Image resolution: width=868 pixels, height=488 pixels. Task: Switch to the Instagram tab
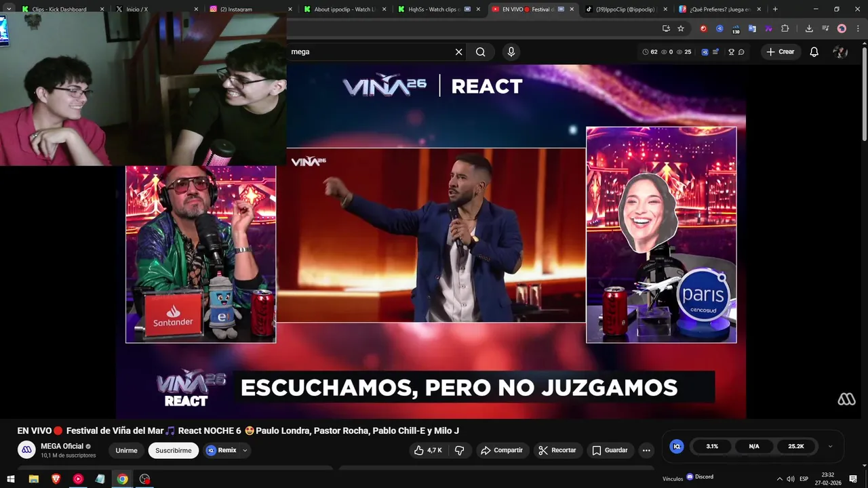pos(250,9)
